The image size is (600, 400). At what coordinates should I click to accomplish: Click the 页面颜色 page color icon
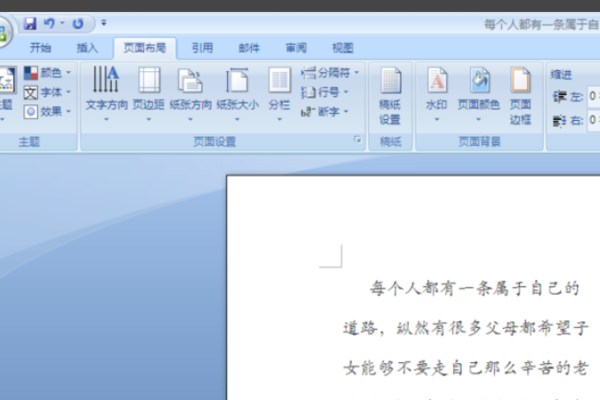[479, 80]
